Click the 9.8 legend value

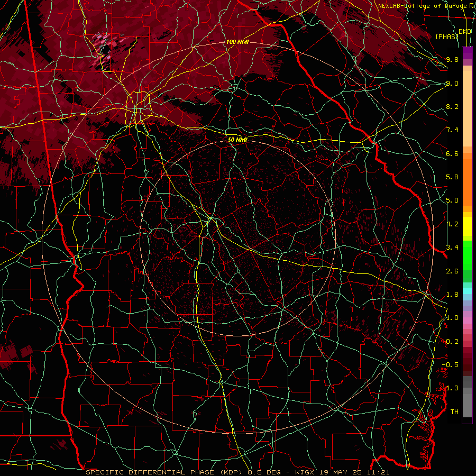click(452, 59)
